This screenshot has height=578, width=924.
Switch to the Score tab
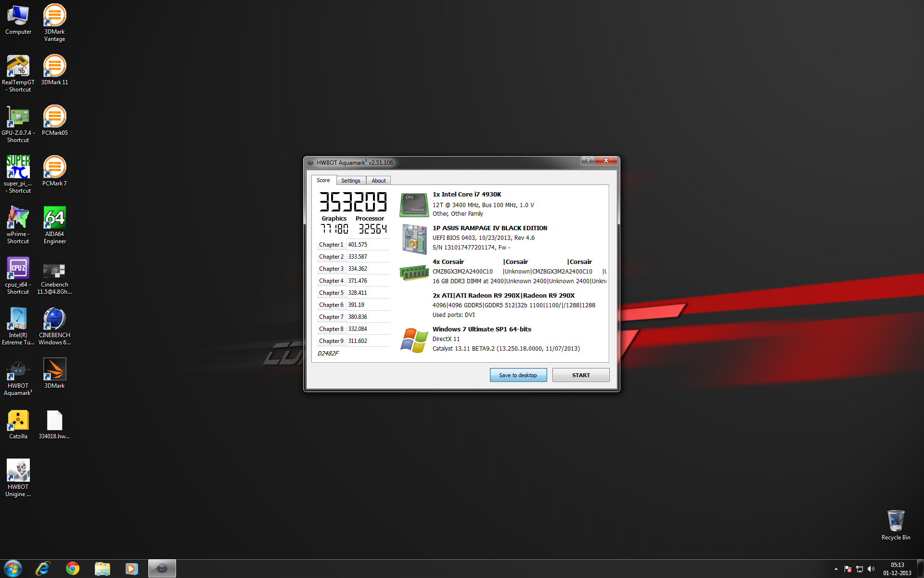tap(323, 180)
